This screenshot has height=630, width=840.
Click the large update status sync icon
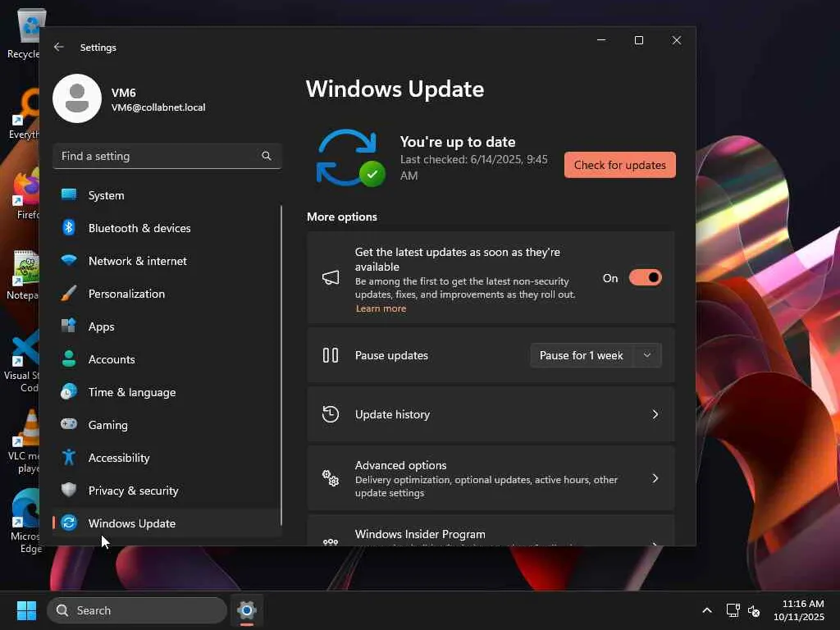(x=350, y=157)
